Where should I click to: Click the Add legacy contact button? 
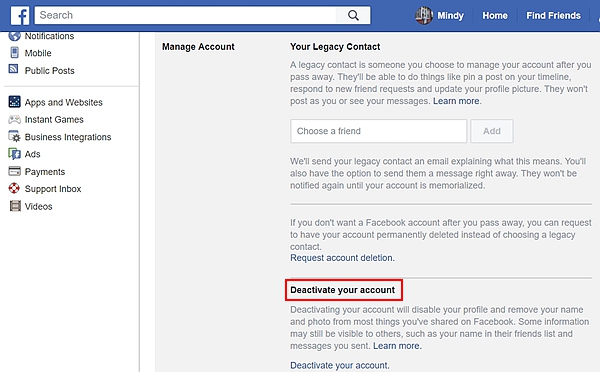(x=492, y=131)
